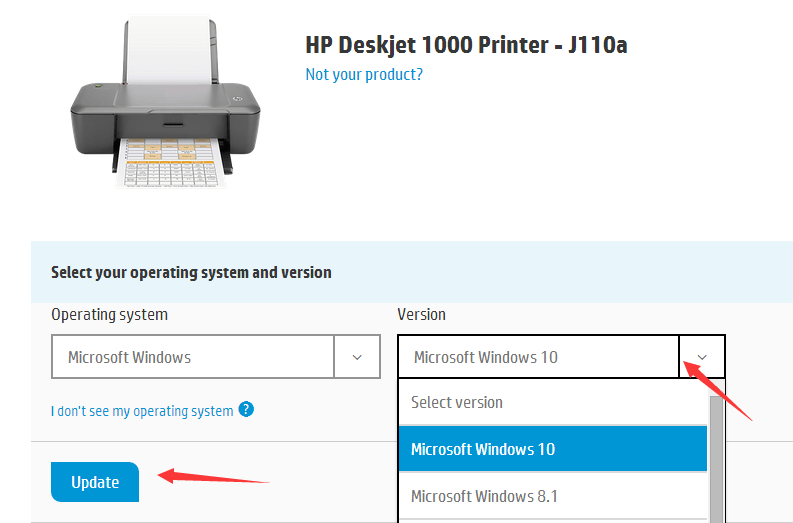Click the HP Deskjet 1000 Printer title
The height and width of the screenshot is (523, 793).
click(x=466, y=45)
